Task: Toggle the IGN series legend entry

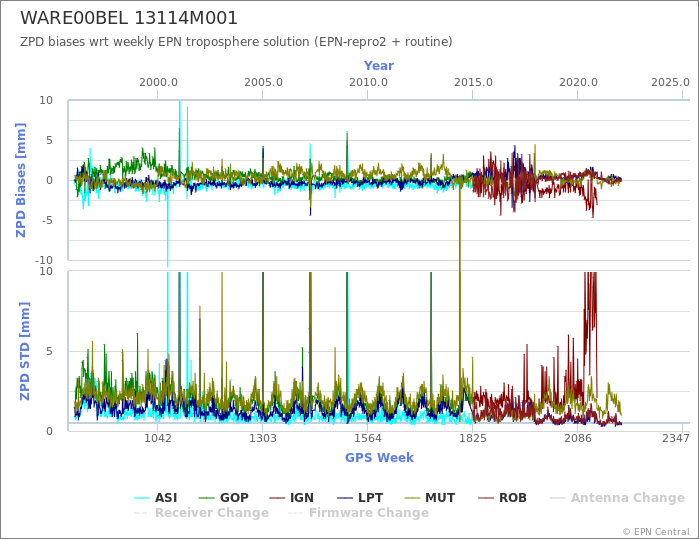Action: (292, 498)
